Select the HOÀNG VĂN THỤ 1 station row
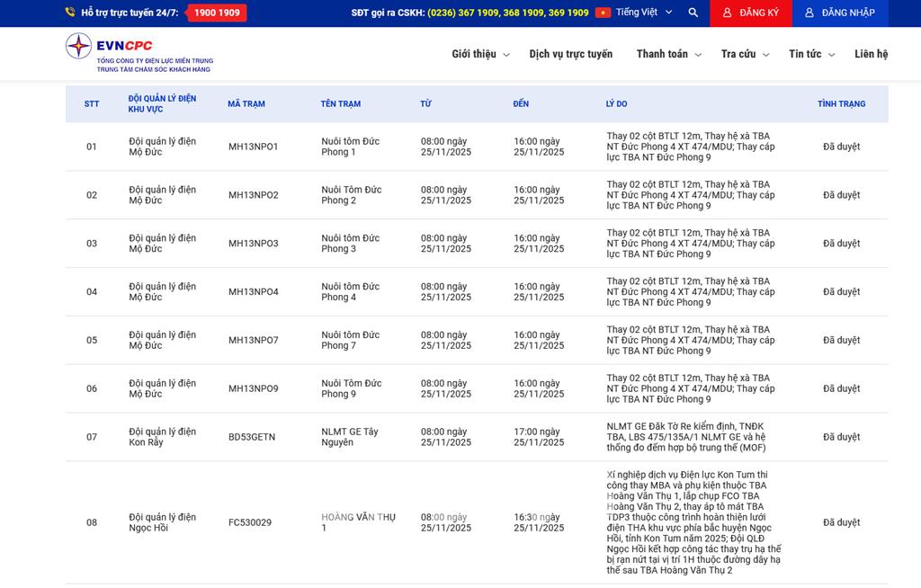Image resolution: width=921 pixels, height=588 pixels. click(x=358, y=522)
